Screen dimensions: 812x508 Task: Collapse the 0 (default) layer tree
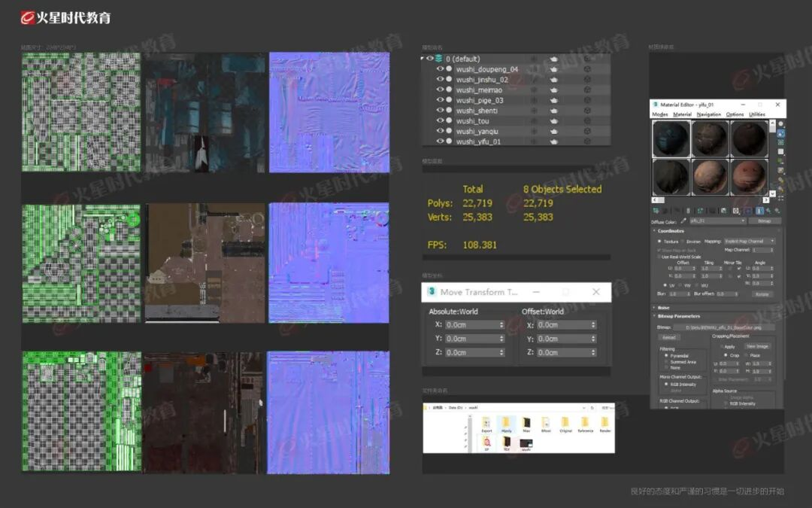pos(423,58)
